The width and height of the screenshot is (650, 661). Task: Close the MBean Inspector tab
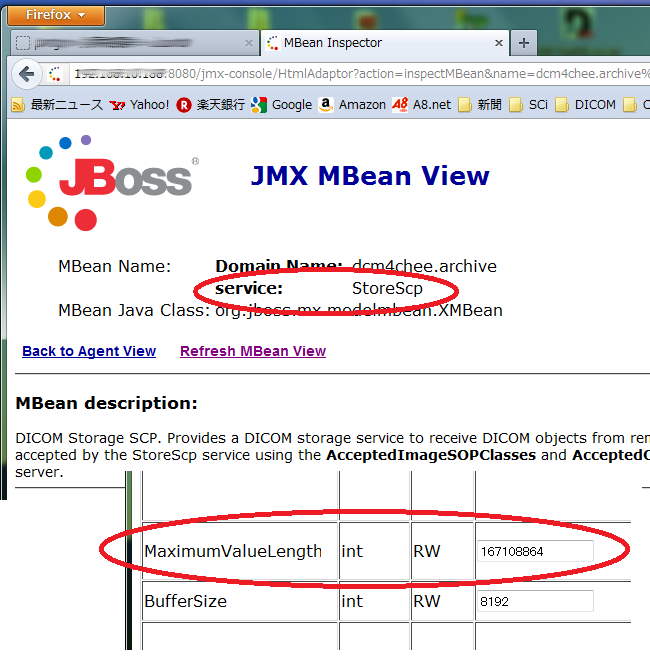(x=499, y=43)
